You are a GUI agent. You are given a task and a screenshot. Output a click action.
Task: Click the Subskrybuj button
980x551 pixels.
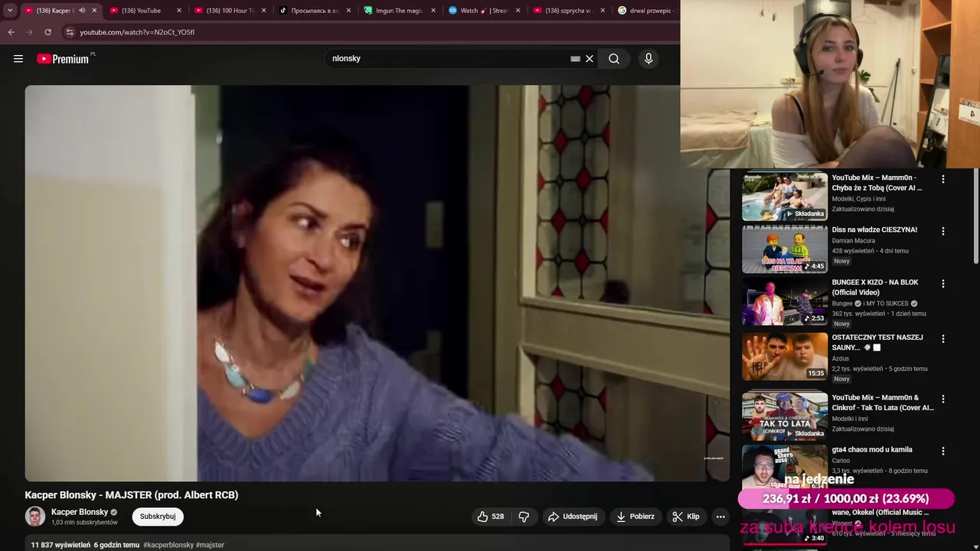coord(158,517)
